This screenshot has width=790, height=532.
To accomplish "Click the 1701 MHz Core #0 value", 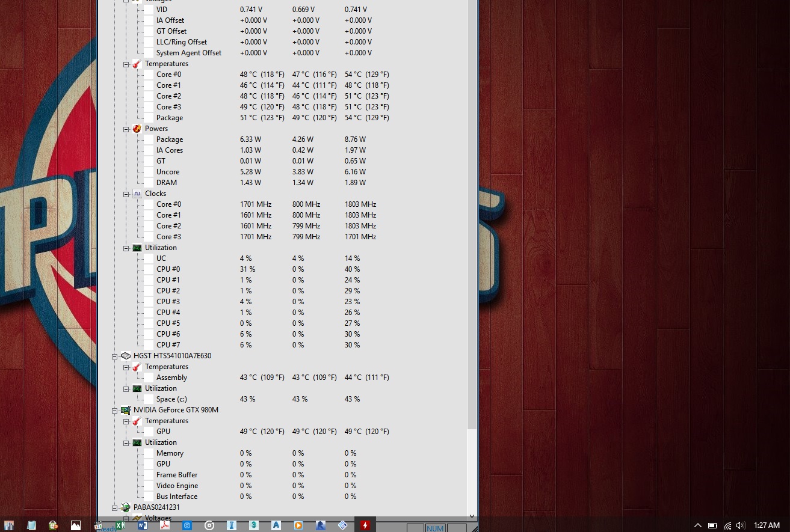I will (x=256, y=204).
